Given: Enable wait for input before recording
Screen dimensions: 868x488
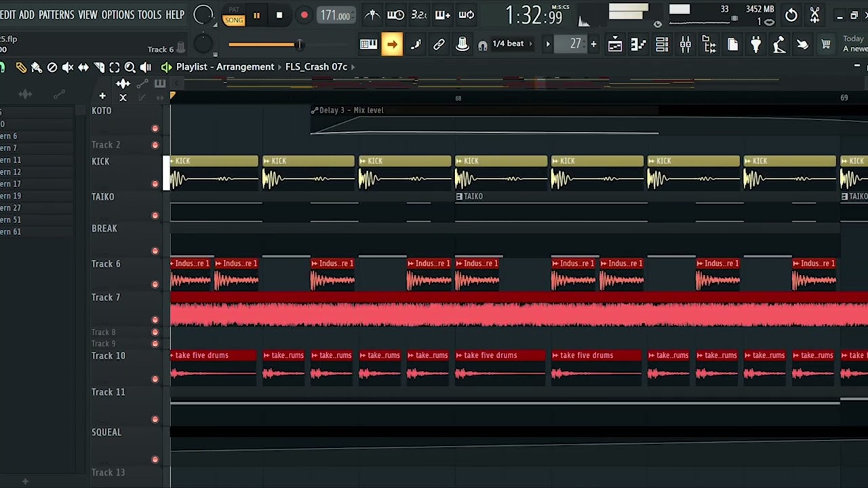Looking at the screenshot, I should click(x=395, y=14).
